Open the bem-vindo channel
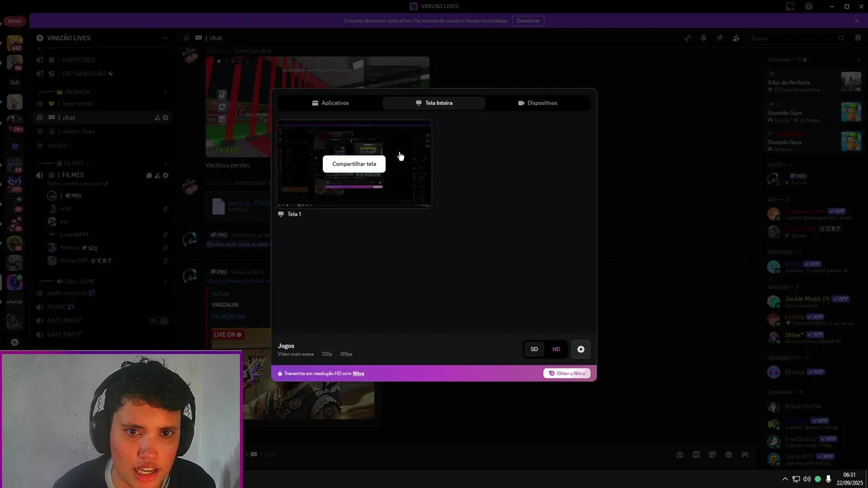868x488 pixels. [102, 104]
